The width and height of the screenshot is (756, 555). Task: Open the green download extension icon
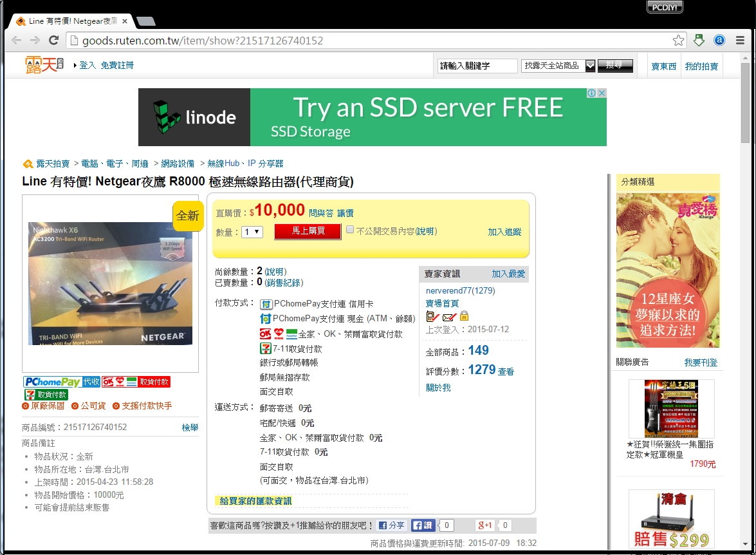[x=699, y=41]
